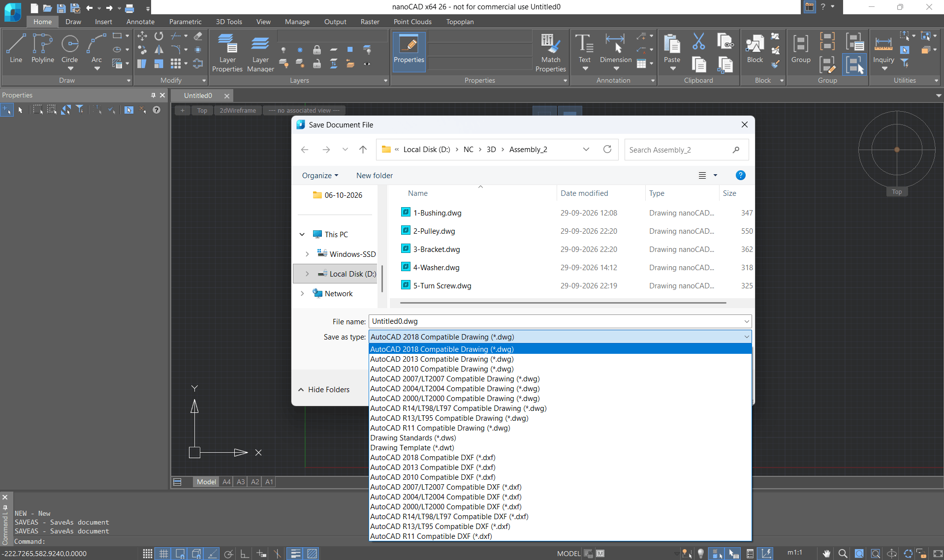944x560 pixels.
Task: Open the 3D Tools ribbon tab
Action: (x=229, y=22)
